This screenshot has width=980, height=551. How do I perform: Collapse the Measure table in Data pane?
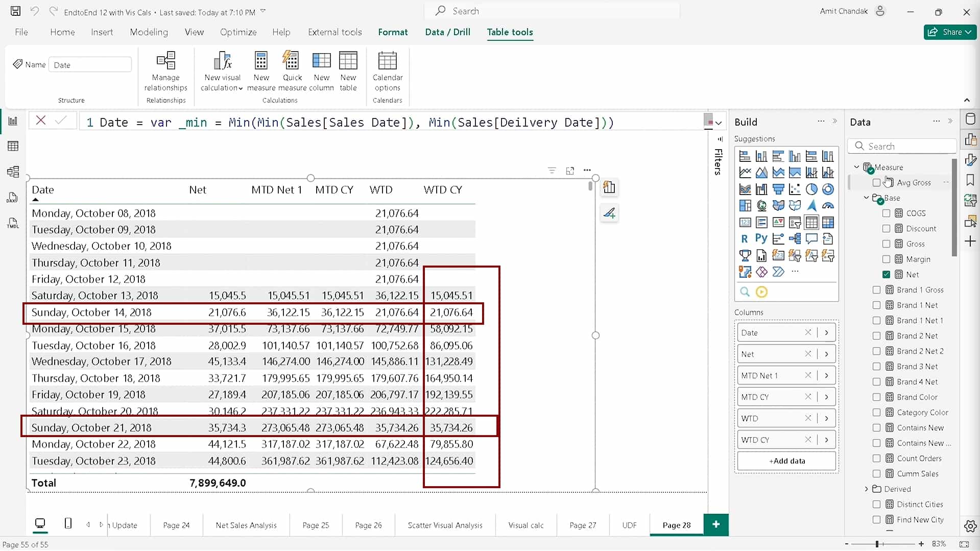click(x=856, y=166)
